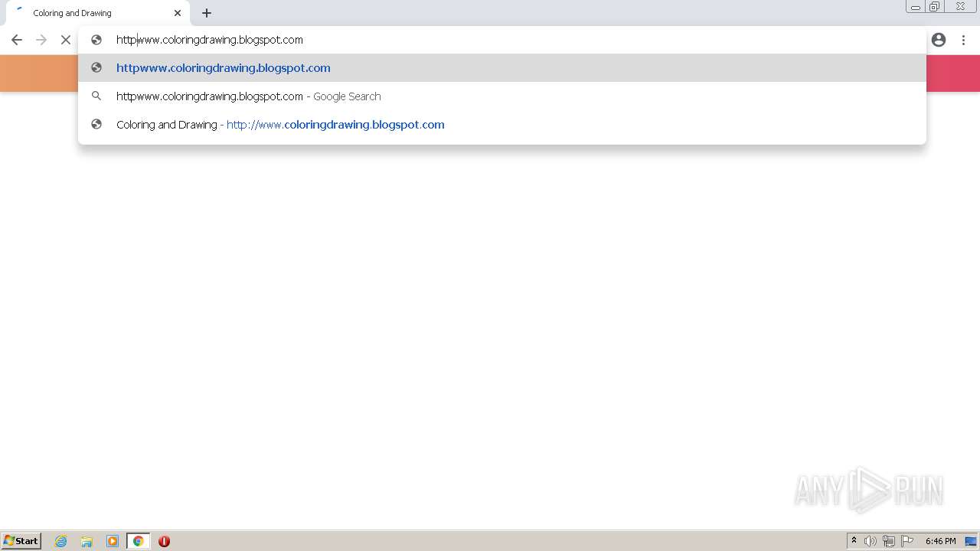Open the Coloring and Drawing history suggestion
The height and width of the screenshot is (551, 980).
(502, 125)
